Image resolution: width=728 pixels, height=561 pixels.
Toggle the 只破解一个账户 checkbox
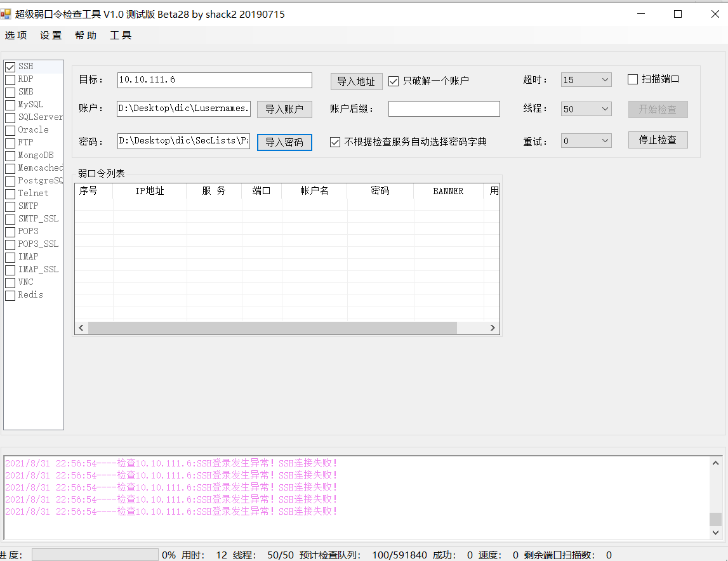394,81
